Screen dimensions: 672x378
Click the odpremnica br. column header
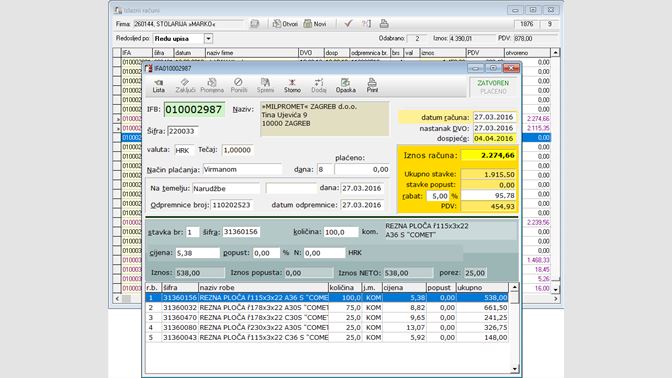370,53
